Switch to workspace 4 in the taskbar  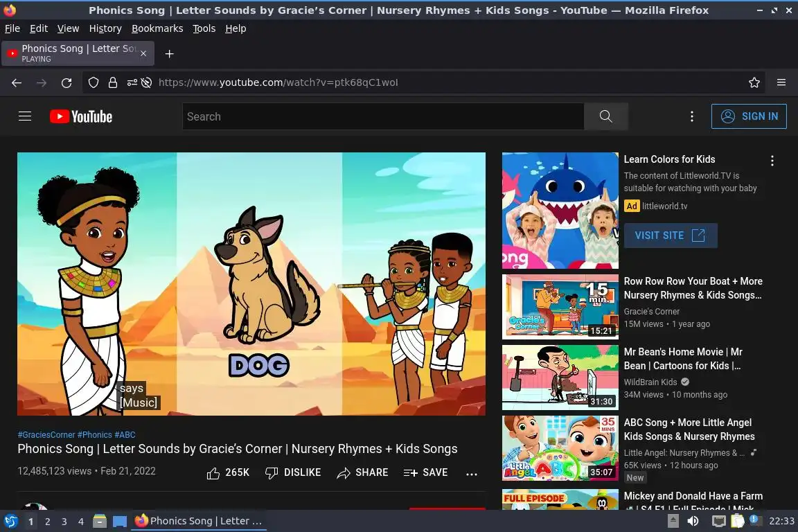[81, 522]
